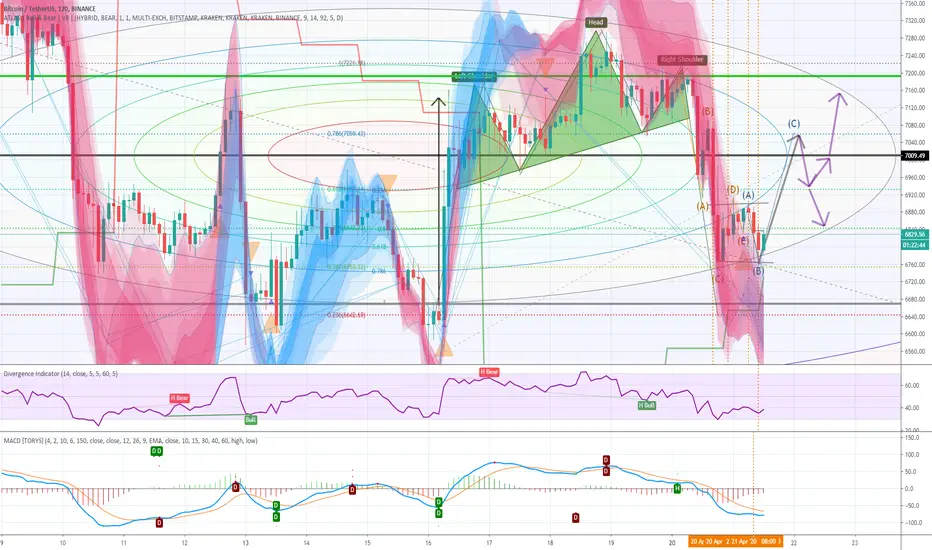Click the current price tag 6829.56

[915, 234]
